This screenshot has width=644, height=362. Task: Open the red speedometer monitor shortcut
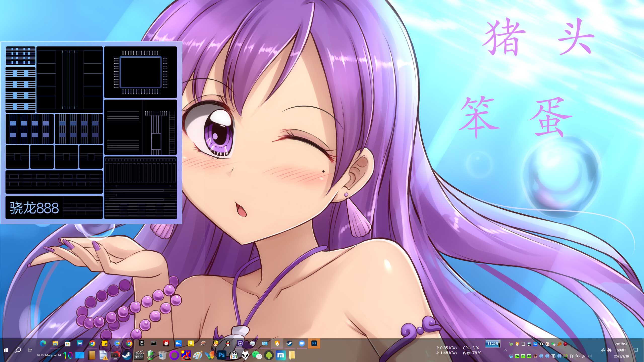point(115,355)
